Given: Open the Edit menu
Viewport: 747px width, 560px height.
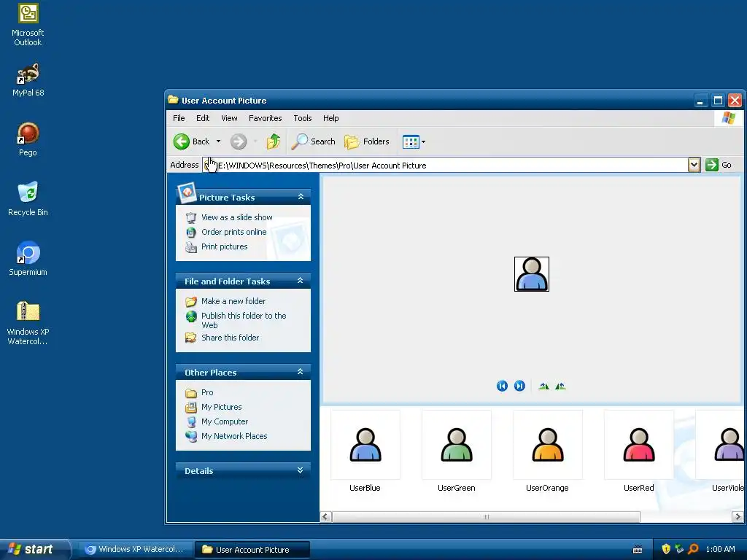Looking at the screenshot, I should (x=203, y=118).
